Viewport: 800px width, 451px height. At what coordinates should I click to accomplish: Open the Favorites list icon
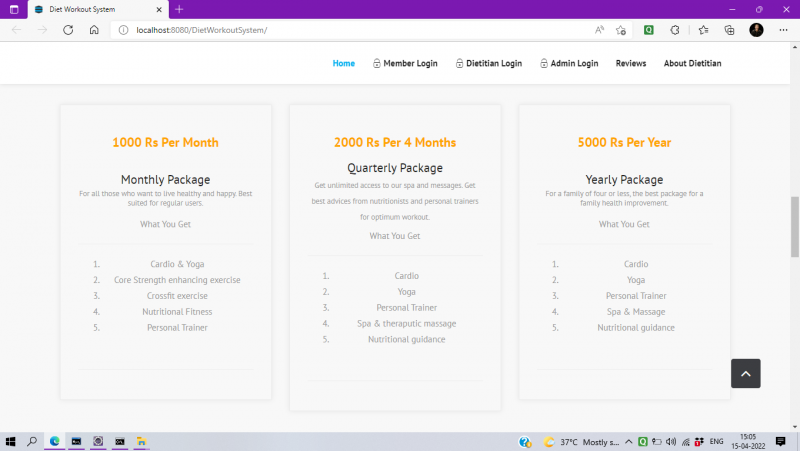[x=704, y=30]
